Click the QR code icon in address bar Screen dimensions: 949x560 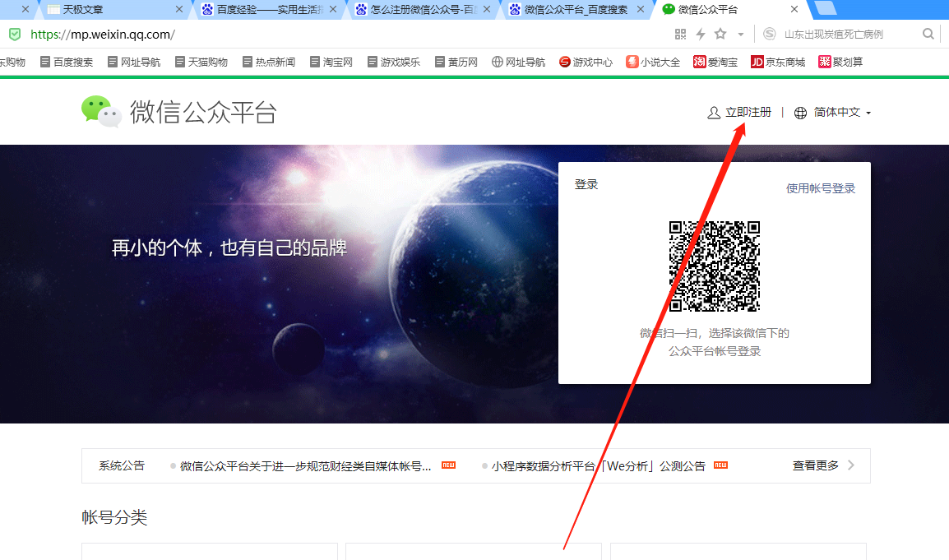(680, 35)
